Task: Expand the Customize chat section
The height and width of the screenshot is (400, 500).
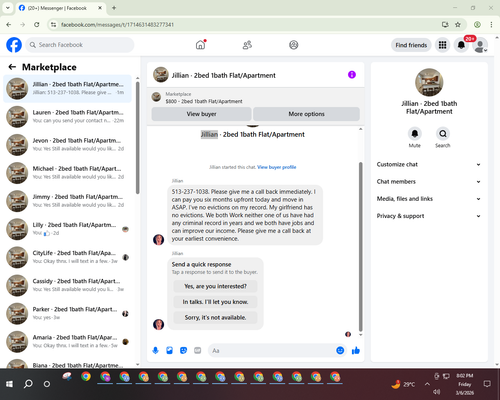Action: point(429,164)
